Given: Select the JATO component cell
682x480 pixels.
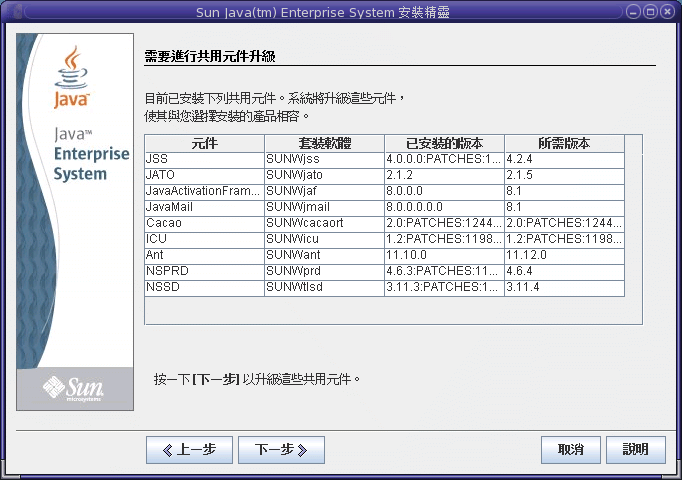Looking at the screenshot, I should (x=204, y=176).
